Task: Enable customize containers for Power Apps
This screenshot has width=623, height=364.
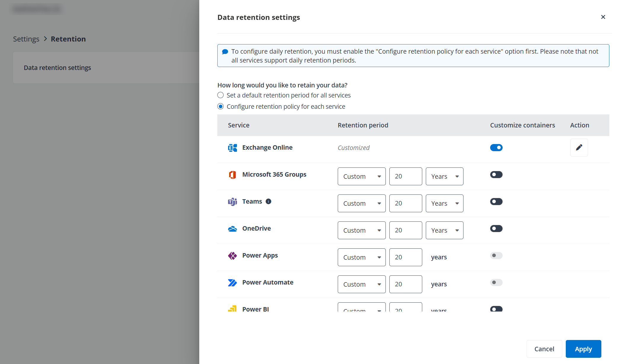Action: [x=496, y=255]
